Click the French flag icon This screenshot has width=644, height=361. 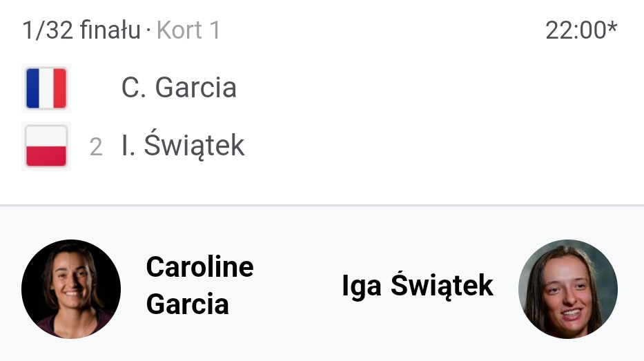[x=46, y=88]
